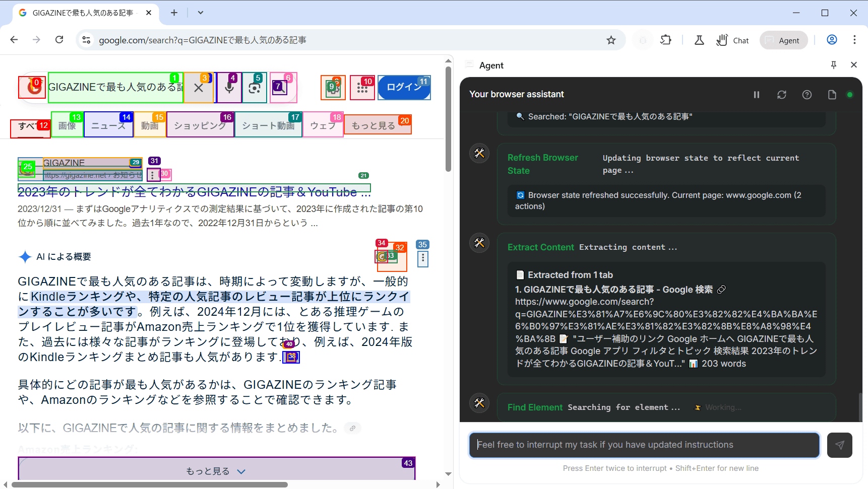Select ニュース search tab
This screenshot has width=868, height=489.
tap(108, 125)
